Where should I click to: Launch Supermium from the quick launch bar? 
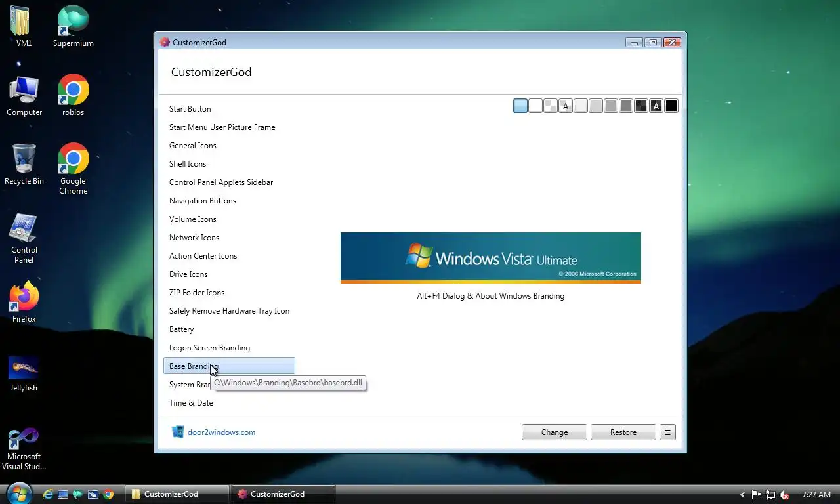click(x=78, y=494)
